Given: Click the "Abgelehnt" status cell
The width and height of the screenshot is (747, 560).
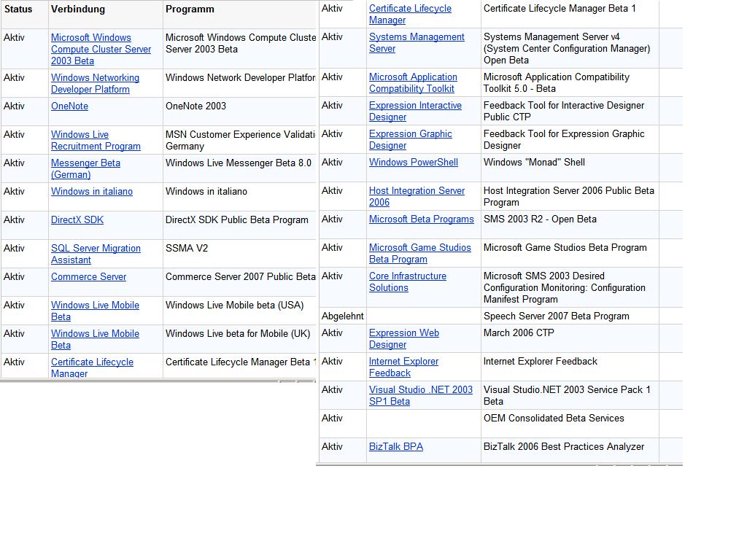Looking at the screenshot, I should (x=343, y=316).
